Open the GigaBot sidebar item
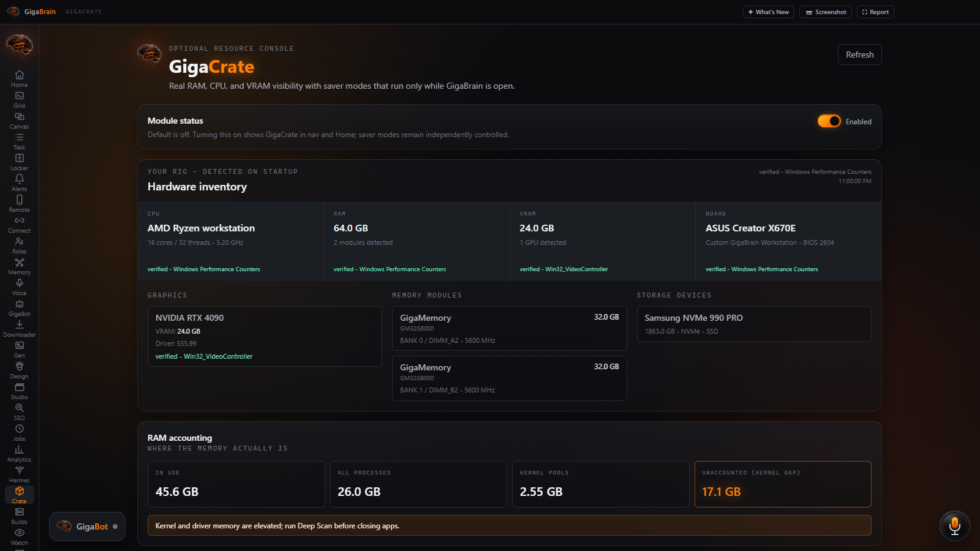Viewport: 980px width, 551px height. coord(19,307)
